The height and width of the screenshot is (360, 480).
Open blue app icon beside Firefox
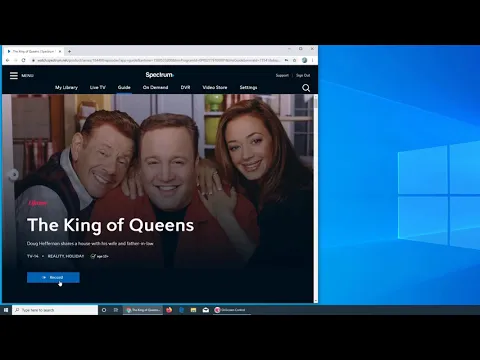(181, 310)
